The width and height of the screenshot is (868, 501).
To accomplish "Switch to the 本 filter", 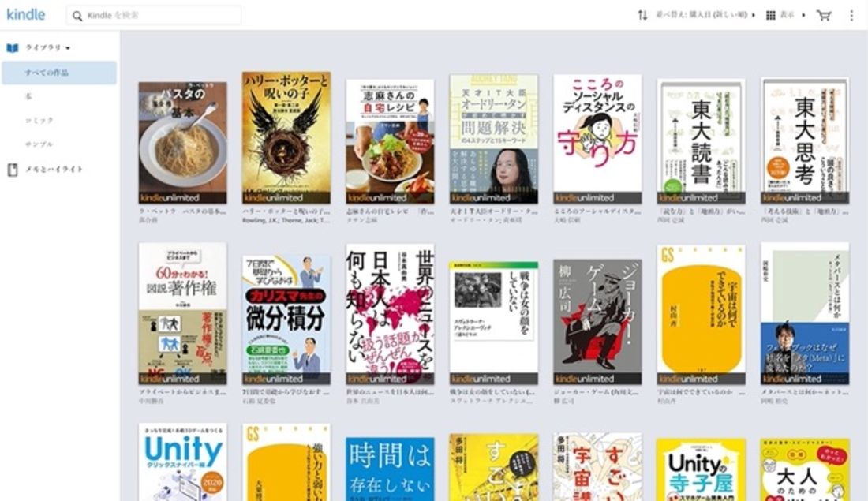I will (x=28, y=95).
